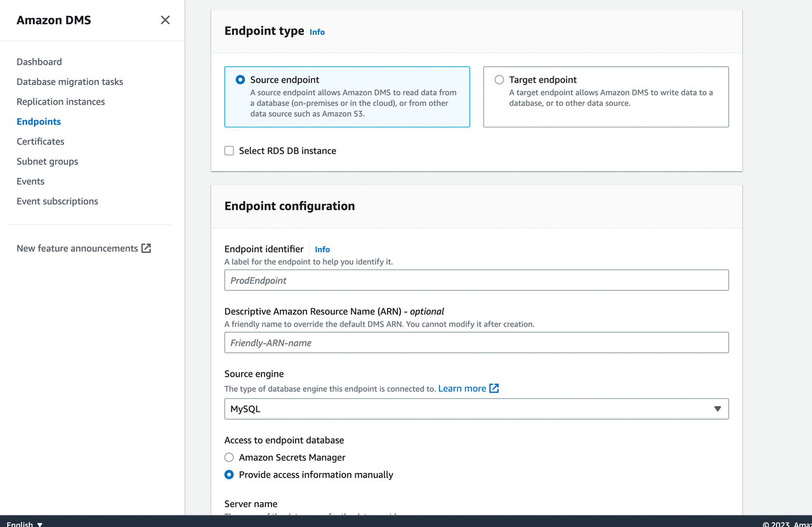Focus the Descriptive ARN input field
This screenshot has height=527, width=812.
[x=476, y=342]
